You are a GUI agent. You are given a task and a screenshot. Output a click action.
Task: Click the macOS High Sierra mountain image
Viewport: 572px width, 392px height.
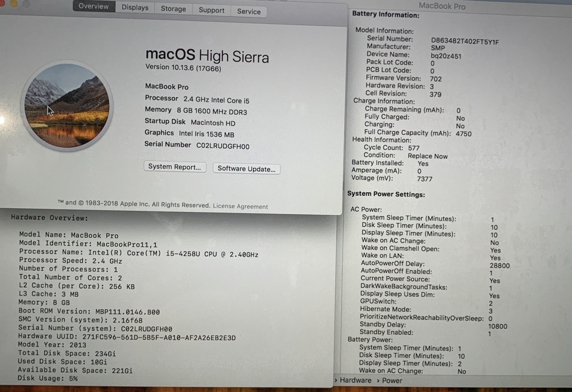click(67, 106)
